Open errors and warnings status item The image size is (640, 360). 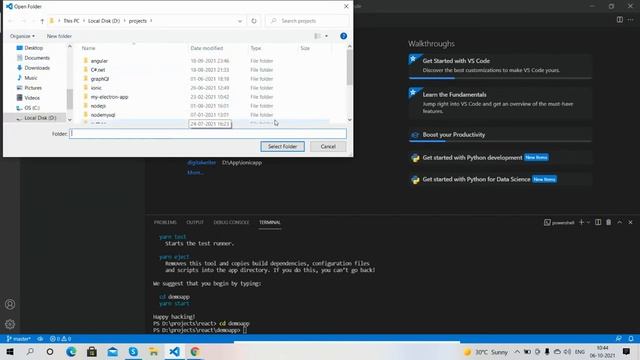tap(60, 339)
